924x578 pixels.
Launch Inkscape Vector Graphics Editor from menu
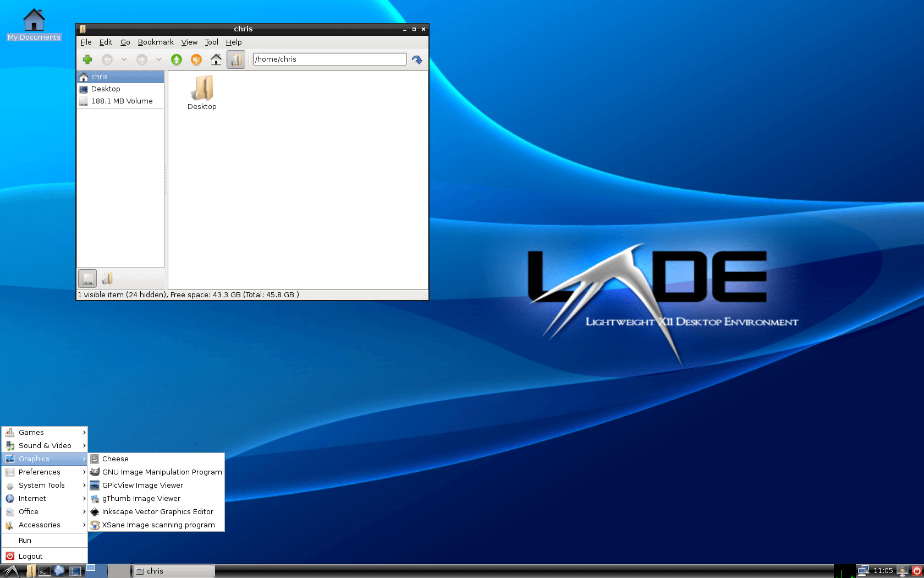pos(157,511)
